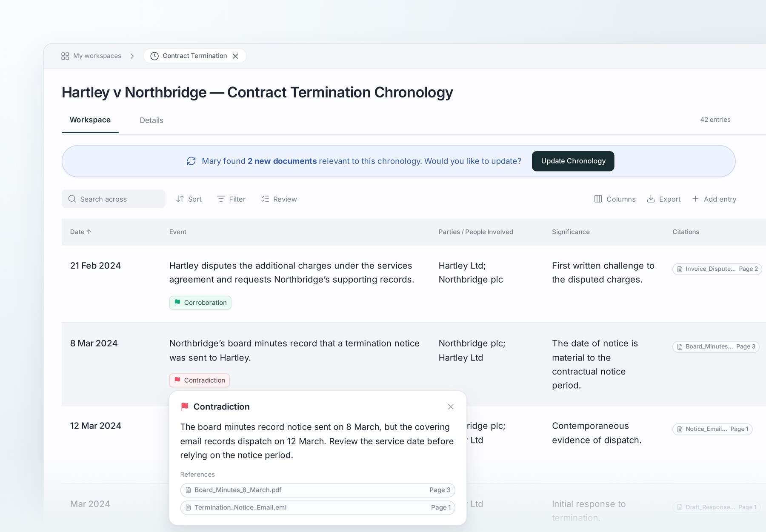Screen dimensions: 766x532
Task: Open the Sort options
Action: point(189,199)
